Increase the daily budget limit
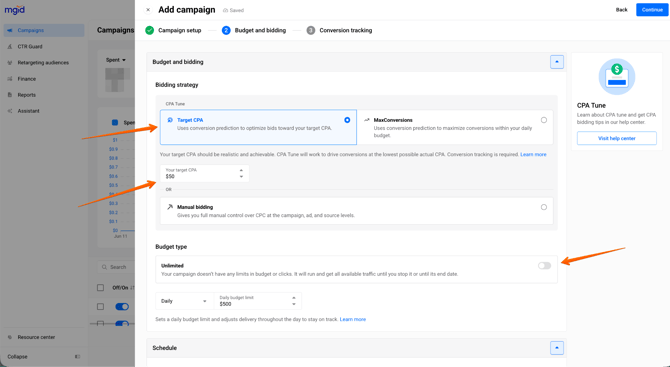The width and height of the screenshot is (670, 367). point(294,298)
